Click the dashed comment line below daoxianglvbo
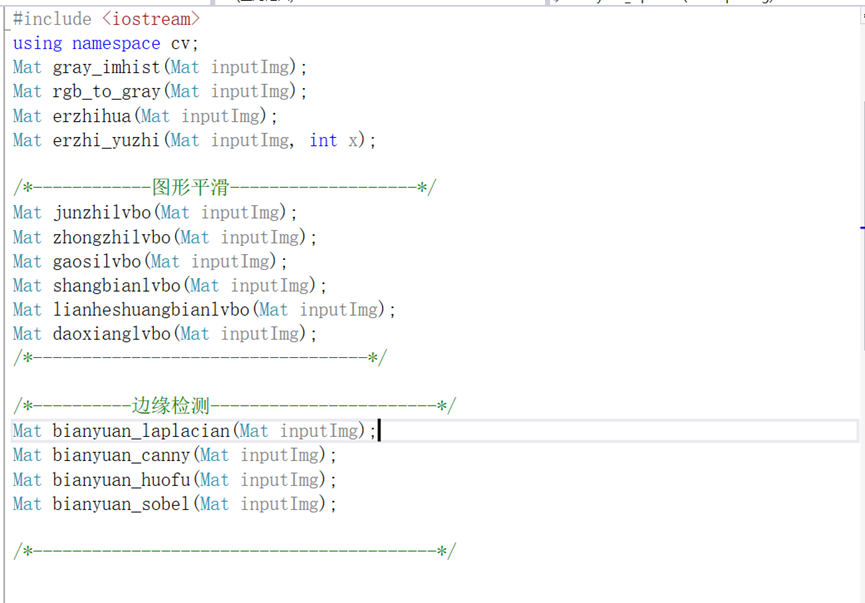 tap(200, 358)
